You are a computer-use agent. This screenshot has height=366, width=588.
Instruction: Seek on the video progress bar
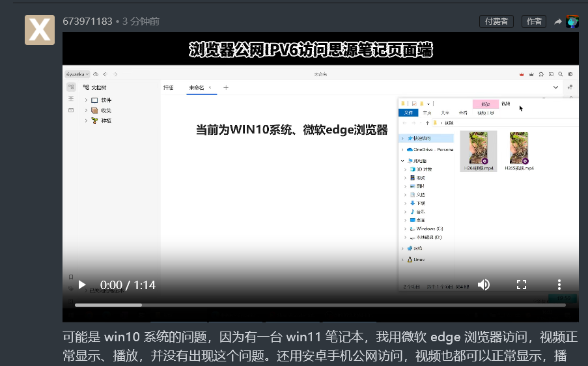(320, 305)
